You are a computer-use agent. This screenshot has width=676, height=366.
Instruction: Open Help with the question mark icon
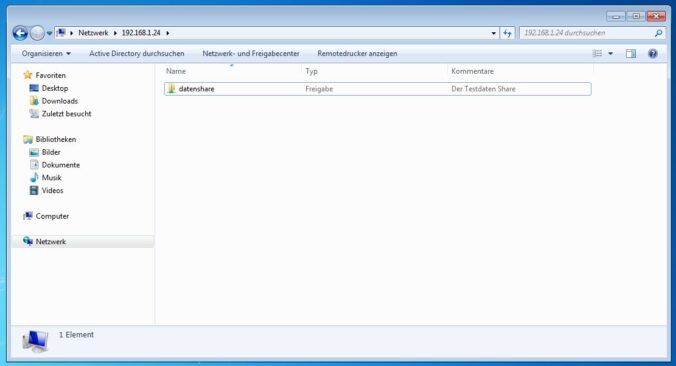[653, 53]
